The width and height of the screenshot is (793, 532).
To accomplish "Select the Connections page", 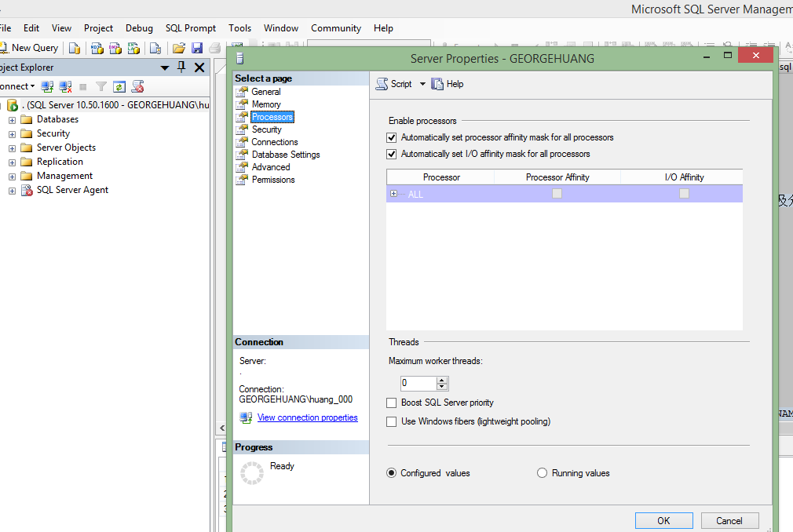I will 275,142.
